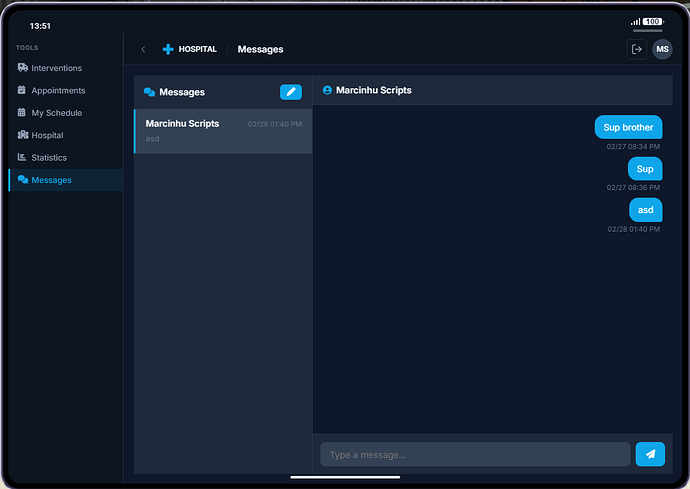Viewport: 690px width, 489px height.
Task: Open the MS user avatar
Action: pyautogui.click(x=662, y=49)
